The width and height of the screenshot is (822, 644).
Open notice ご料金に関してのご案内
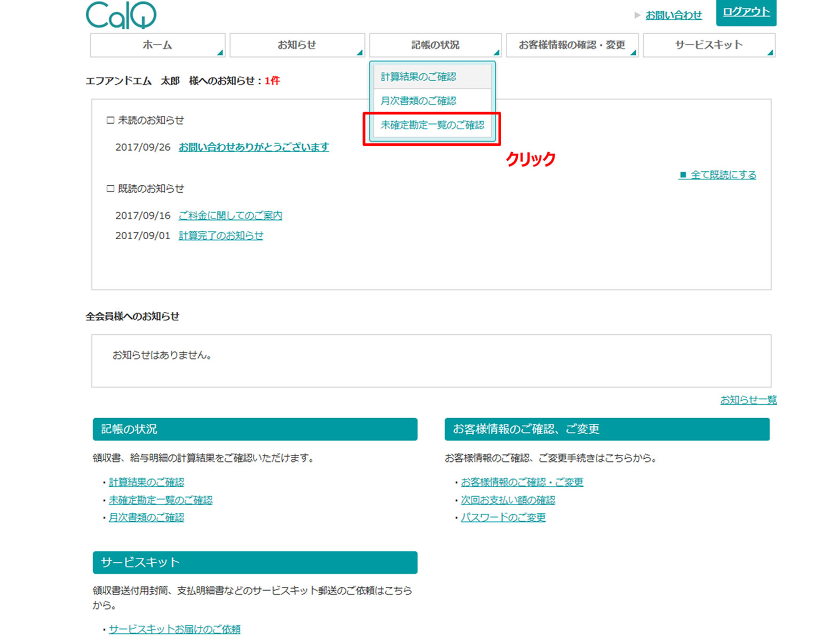230,216
